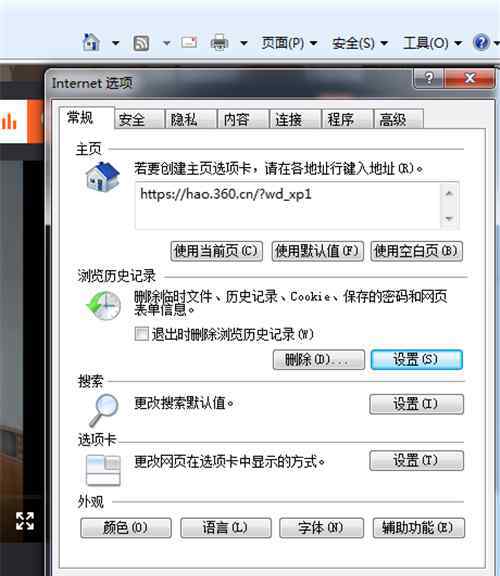500x576 pixels.
Task: Click the homepage URL text box
Action: [x=288, y=206]
